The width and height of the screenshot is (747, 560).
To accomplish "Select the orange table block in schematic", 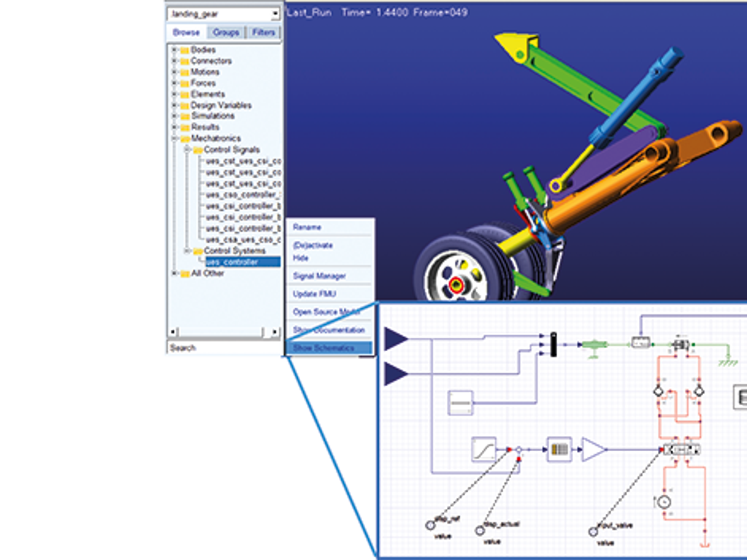I will (559, 449).
